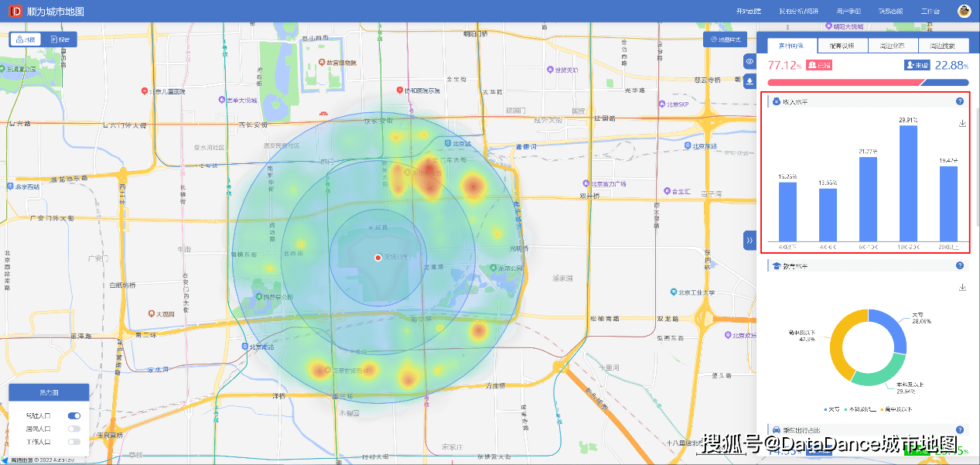The image size is (980, 465).
Task: Click the blue 大专 donut segment
Action: pyautogui.click(x=891, y=327)
